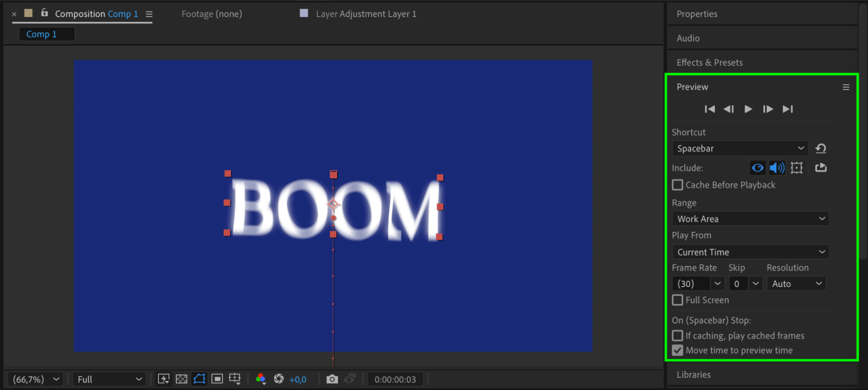Screen dimensions: 868x390
Task: Expand the Effects & Presets panel
Action: pyautogui.click(x=710, y=63)
